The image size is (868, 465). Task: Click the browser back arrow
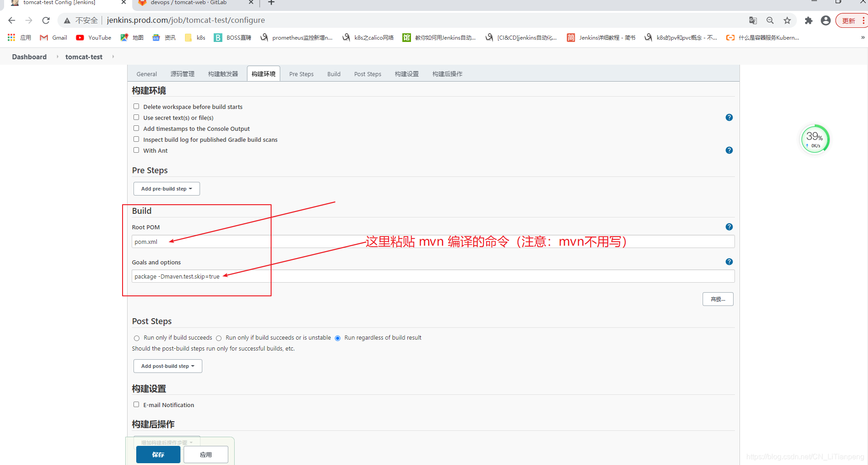tap(12, 21)
